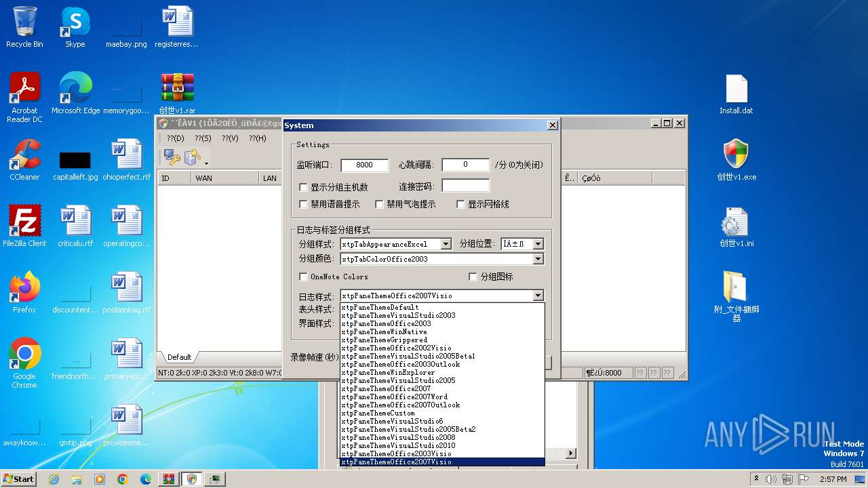Collapse the 日志样式 dropdown arrow
The image size is (868, 488).
(x=538, y=296)
